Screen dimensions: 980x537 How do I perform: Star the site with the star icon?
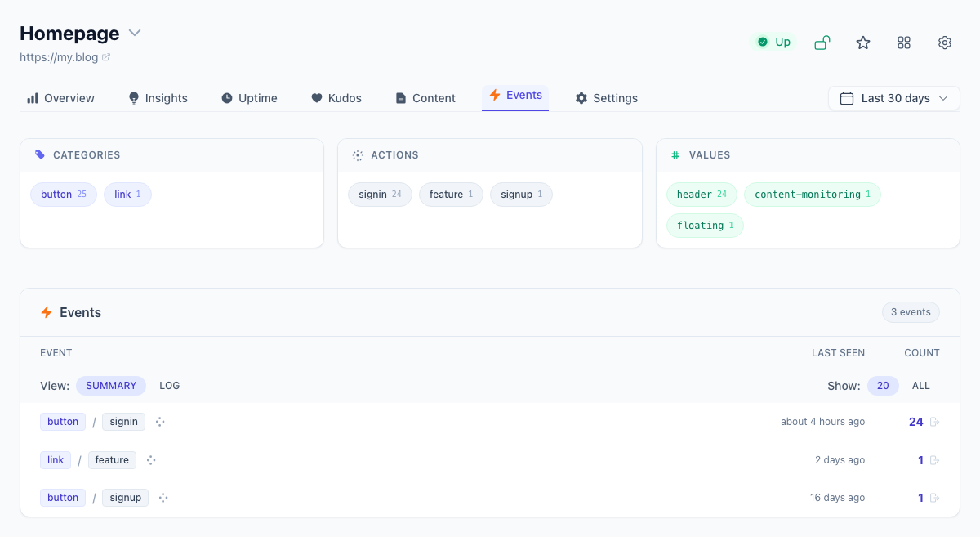[863, 43]
